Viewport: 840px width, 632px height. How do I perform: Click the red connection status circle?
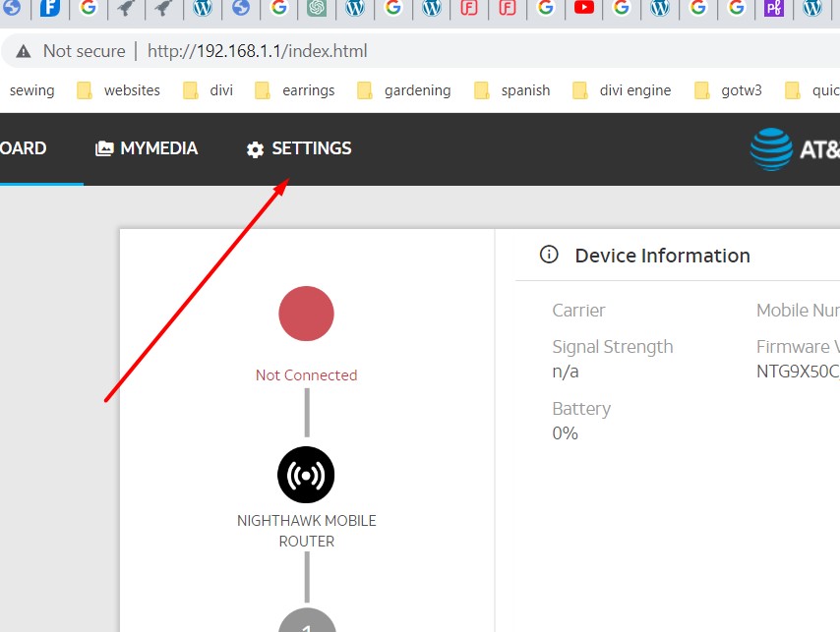[307, 314]
